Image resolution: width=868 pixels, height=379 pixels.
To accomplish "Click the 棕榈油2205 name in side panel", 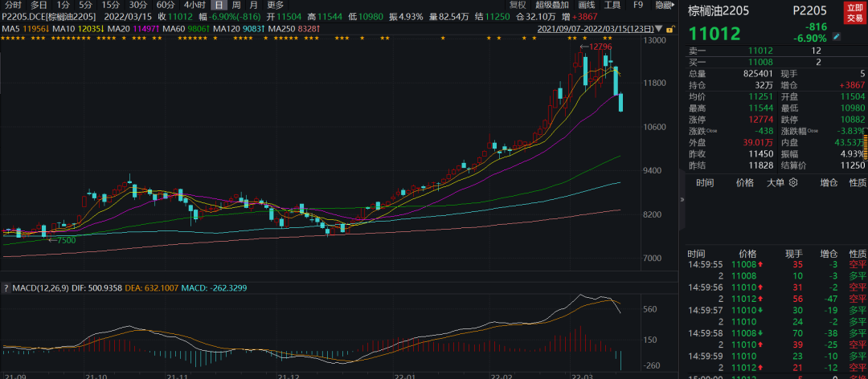I will tap(720, 11).
